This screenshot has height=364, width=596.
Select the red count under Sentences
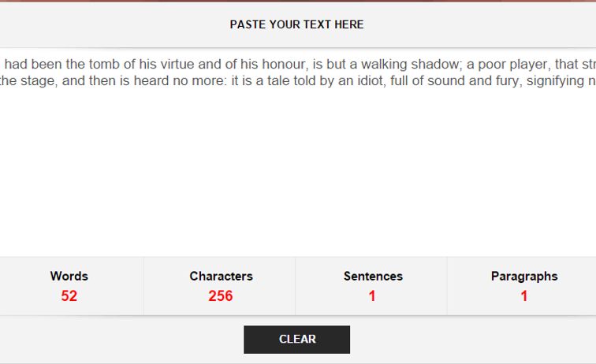point(372,296)
